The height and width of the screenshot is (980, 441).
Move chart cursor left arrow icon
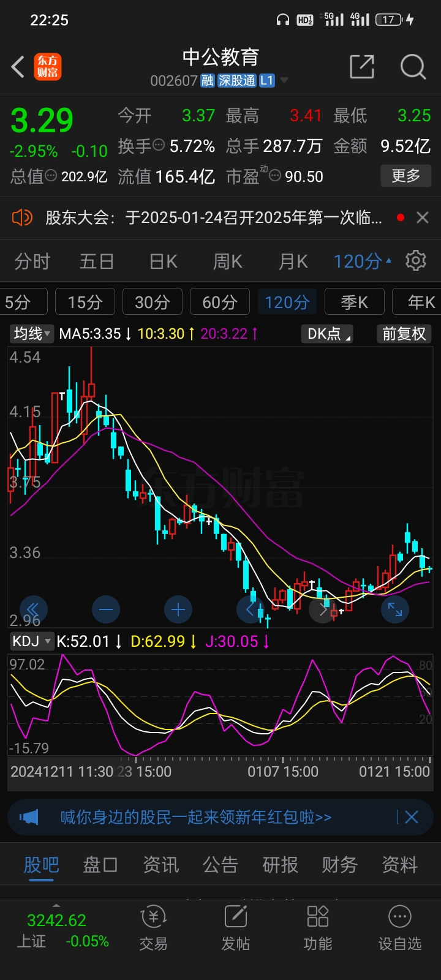250,609
